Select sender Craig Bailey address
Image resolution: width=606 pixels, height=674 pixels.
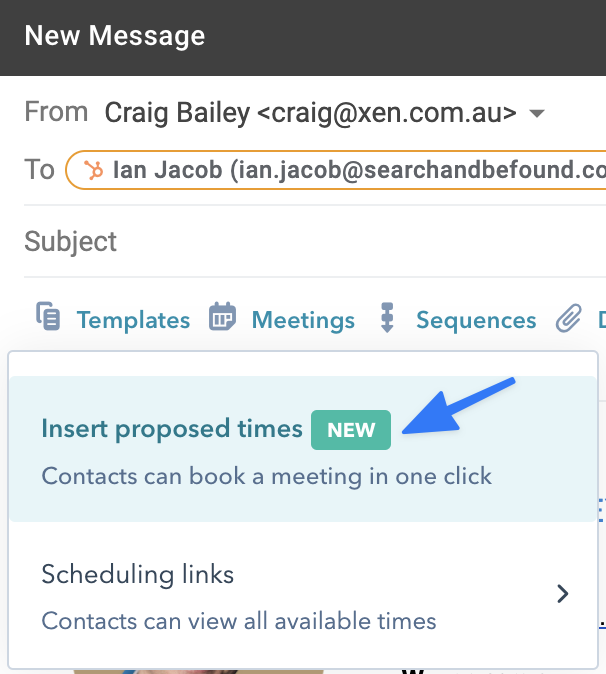click(310, 113)
